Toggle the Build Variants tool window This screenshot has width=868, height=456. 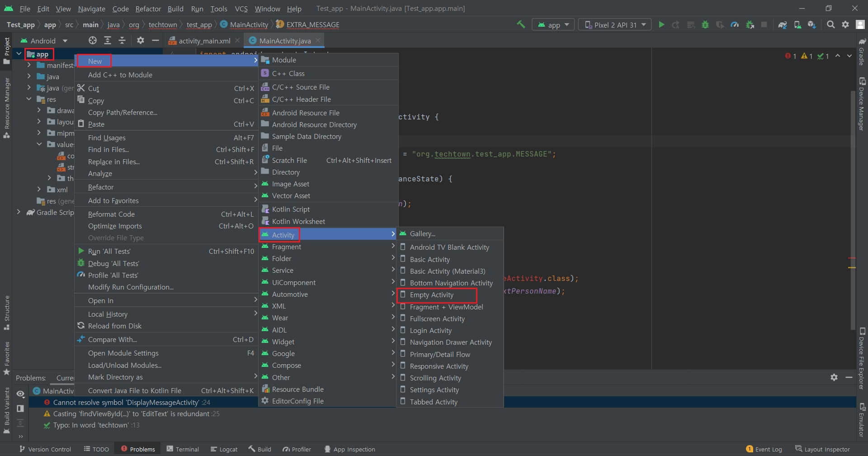[x=7, y=410]
